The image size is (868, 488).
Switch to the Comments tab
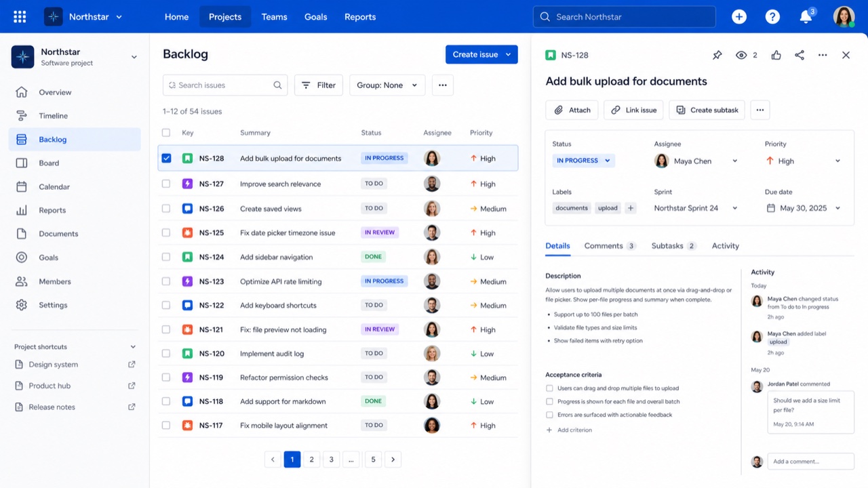610,246
